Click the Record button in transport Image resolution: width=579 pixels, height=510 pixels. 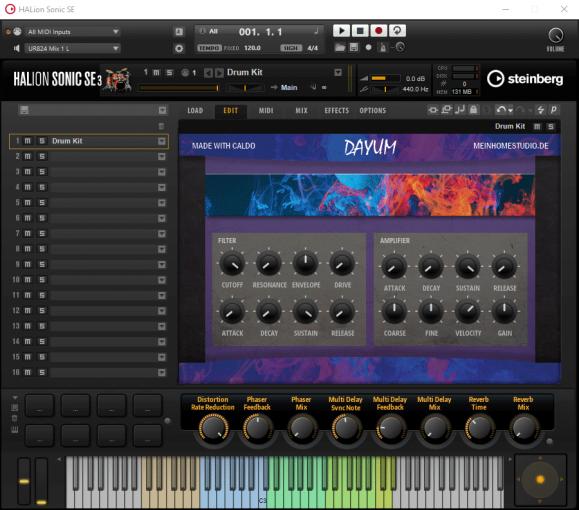coord(378,31)
